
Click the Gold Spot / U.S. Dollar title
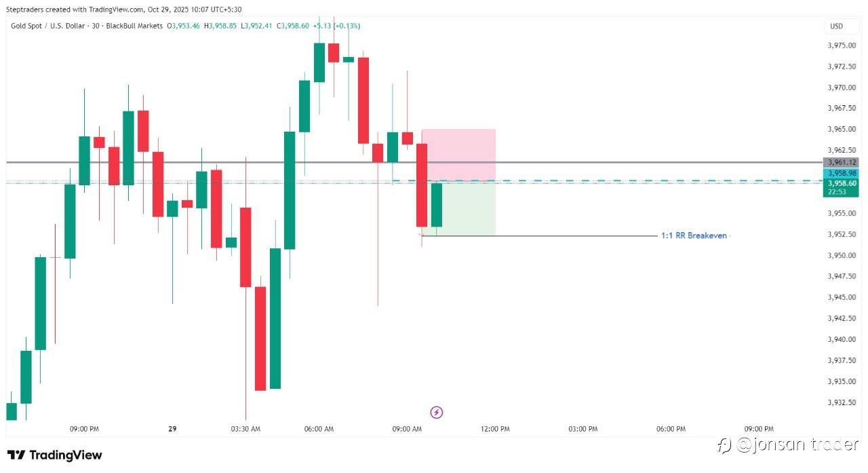point(52,26)
